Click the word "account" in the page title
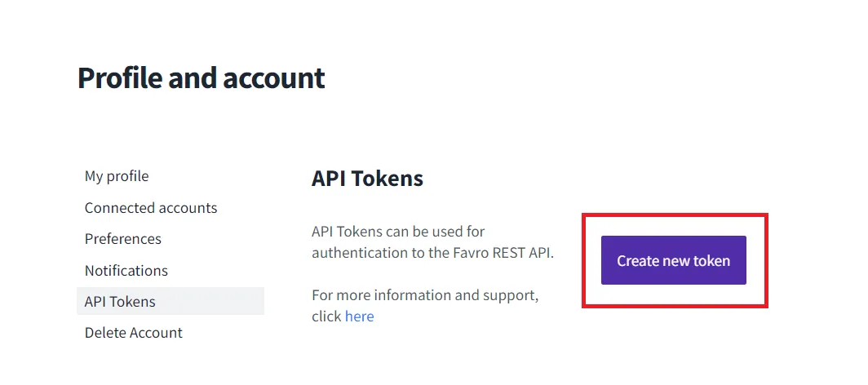 coord(273,78)
